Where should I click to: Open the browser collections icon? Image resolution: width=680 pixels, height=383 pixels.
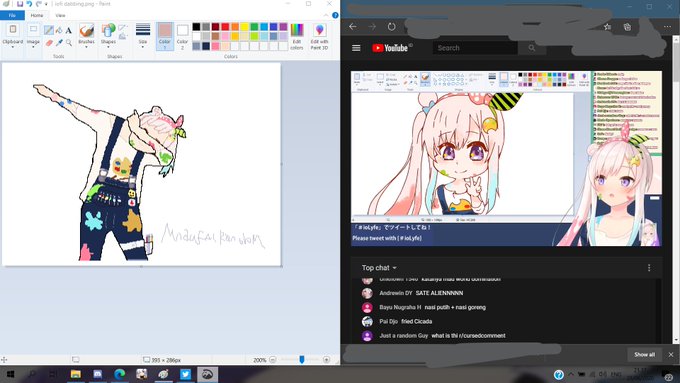627,26
